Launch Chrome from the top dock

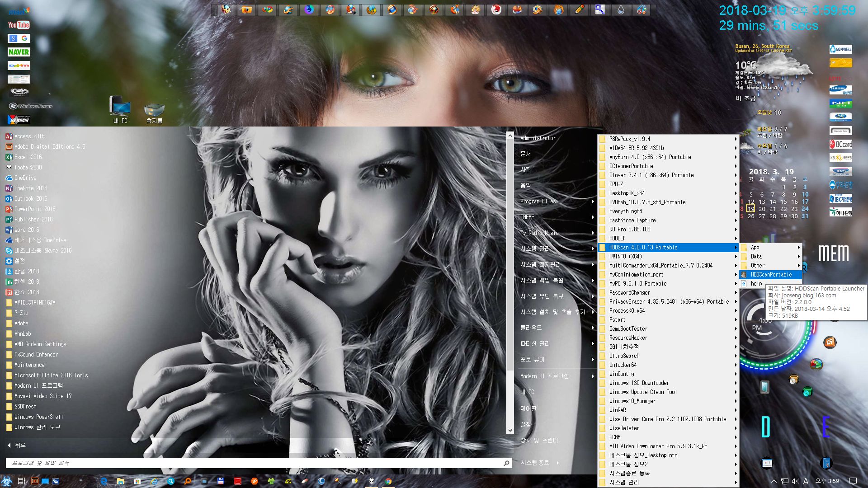(268, 9)
